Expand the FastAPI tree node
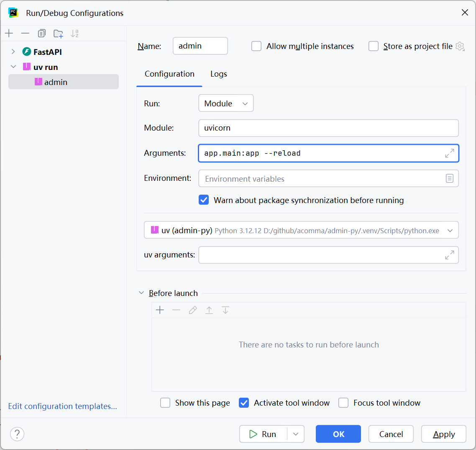This screenshot has height=450, width=476. (13, 52)
